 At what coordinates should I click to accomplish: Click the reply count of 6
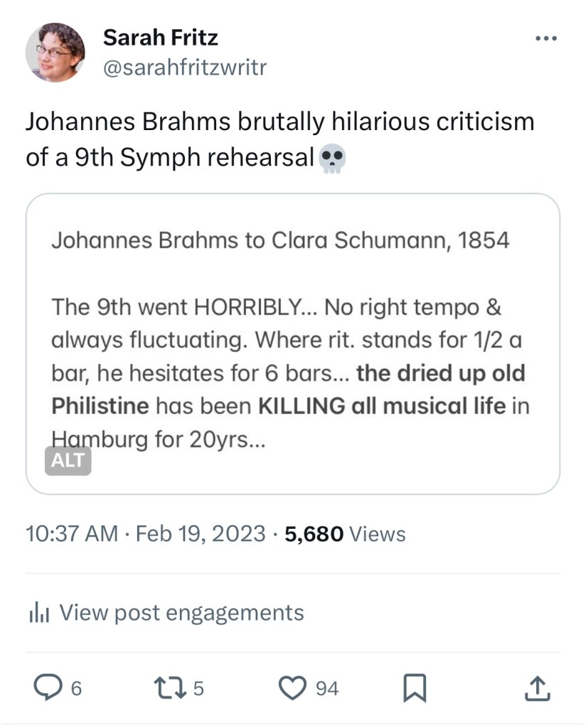coord(77,688)
